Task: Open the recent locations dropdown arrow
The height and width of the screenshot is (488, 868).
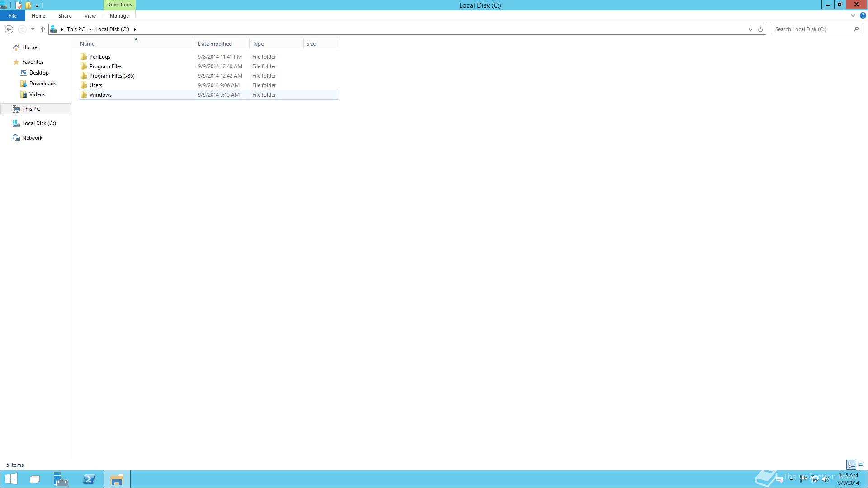Action: (33, 29)
